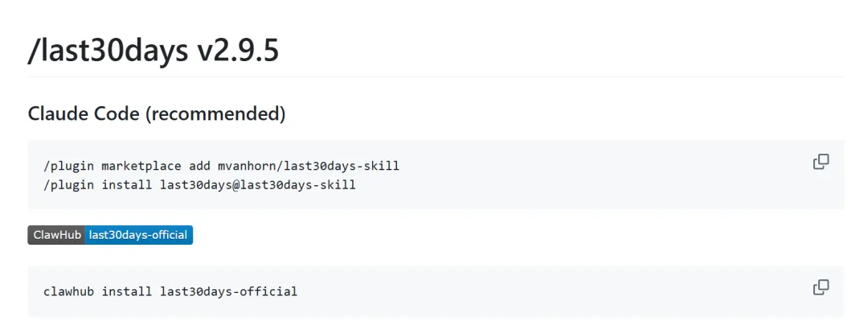
Task: Click the clawhub install last30days-official code text
Action: click(170, 291)
